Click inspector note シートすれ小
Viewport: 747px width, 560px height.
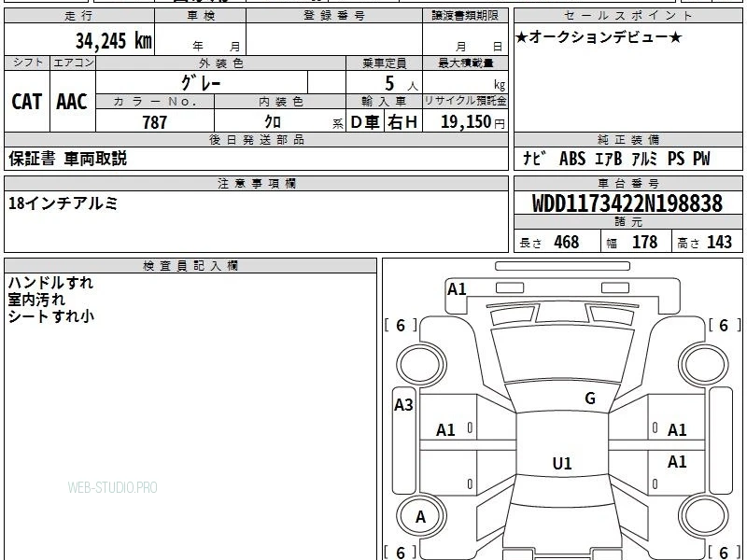coord(51,316)
